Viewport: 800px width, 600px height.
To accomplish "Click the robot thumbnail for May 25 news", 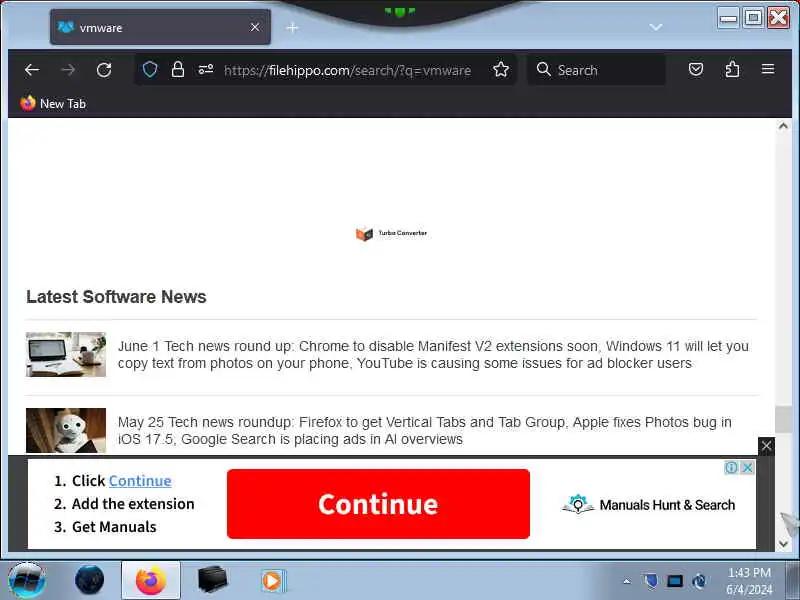I will [x=66, y=430].
